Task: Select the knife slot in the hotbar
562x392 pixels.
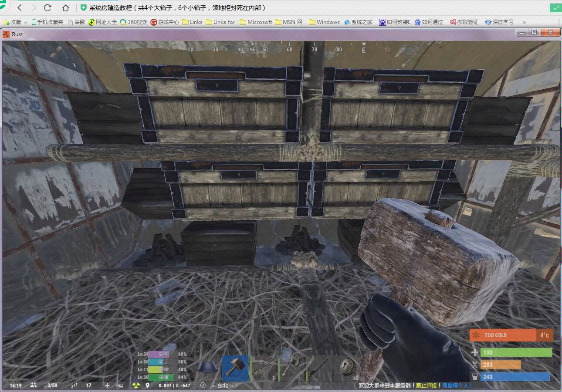Action: 319,369
